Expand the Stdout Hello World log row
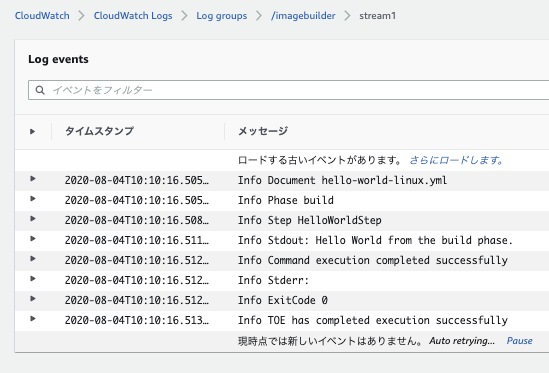This screenshot has width=549, height=373. click(x=33, y=239)
